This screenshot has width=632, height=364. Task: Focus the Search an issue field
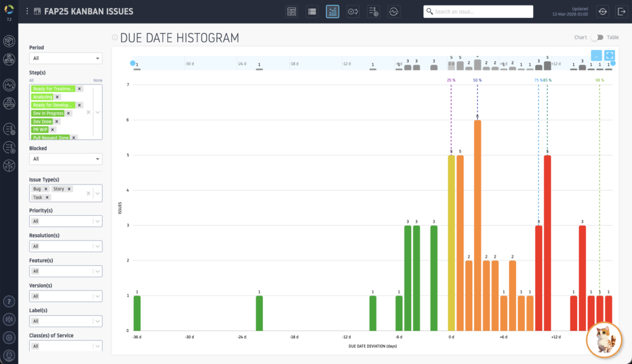click(x=478, y=12)
